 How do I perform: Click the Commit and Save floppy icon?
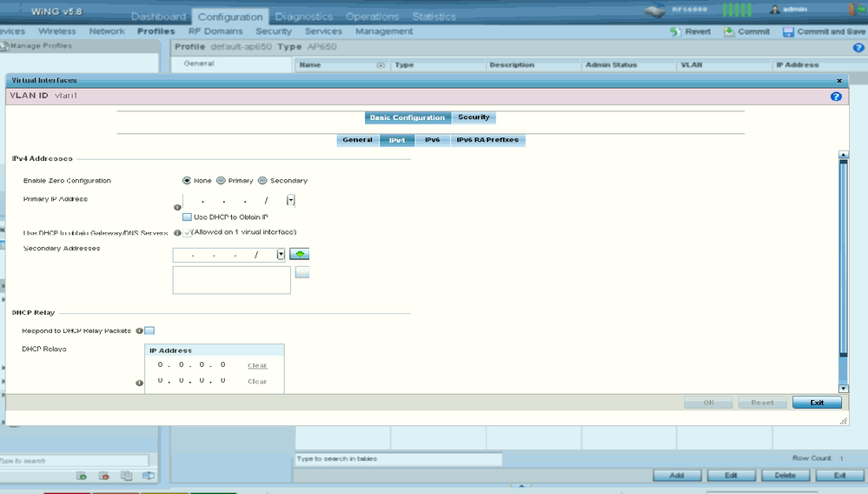click(x=788, y=31)
